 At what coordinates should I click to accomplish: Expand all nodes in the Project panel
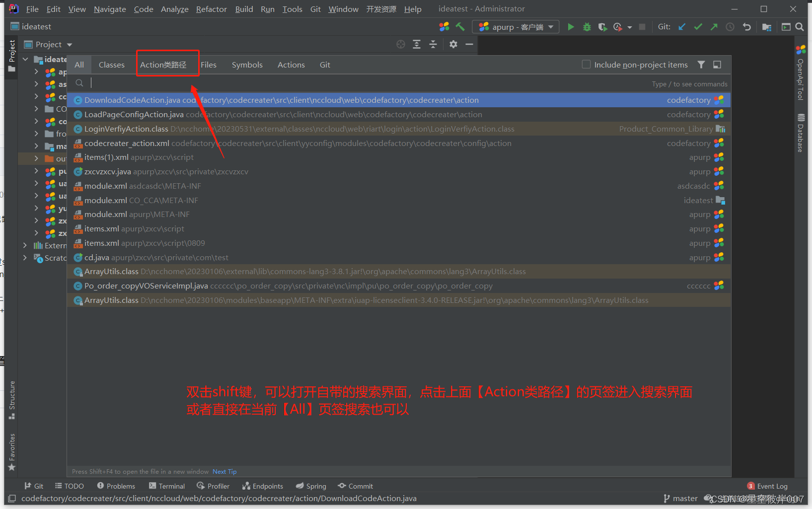(x=417, y=44)
